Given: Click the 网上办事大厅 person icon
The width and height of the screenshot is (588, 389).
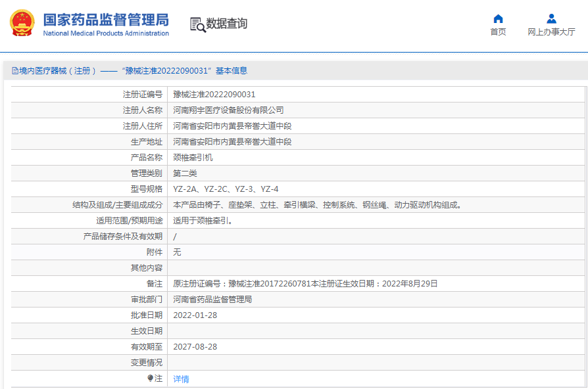Looking at the screenshot, I should [x=551, y=18].
